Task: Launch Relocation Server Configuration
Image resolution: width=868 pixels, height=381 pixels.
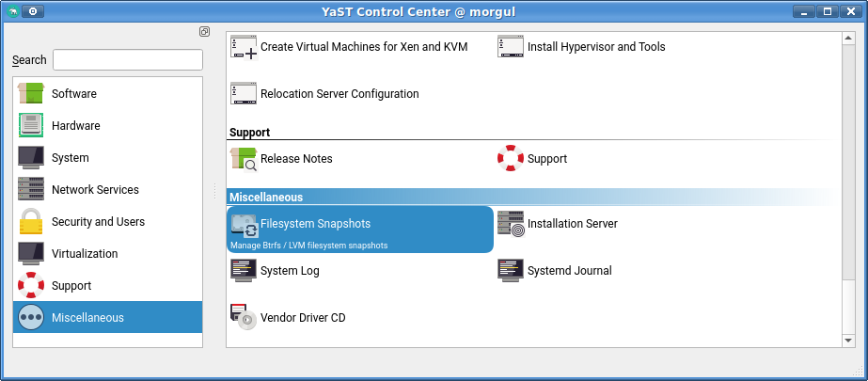Action: pos(244,94)
